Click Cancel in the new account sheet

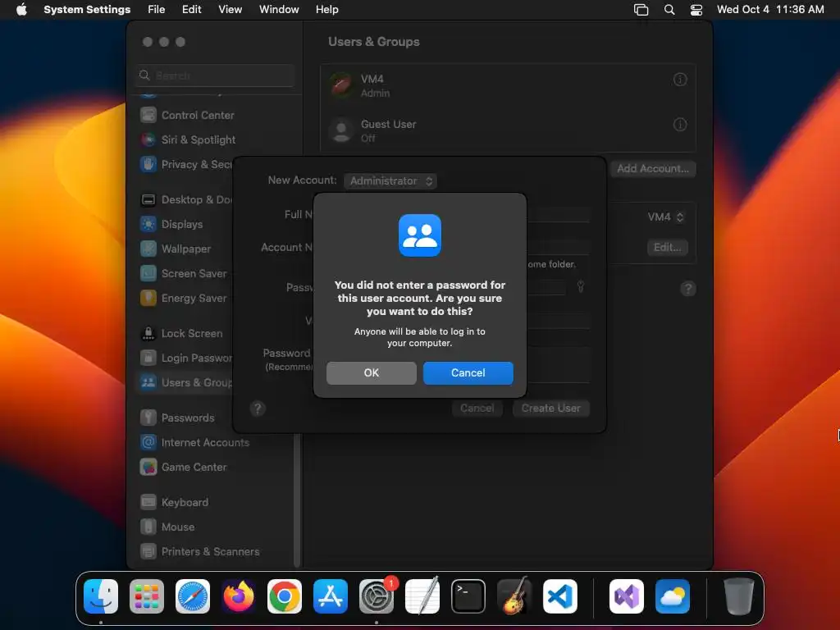(477, 409)
